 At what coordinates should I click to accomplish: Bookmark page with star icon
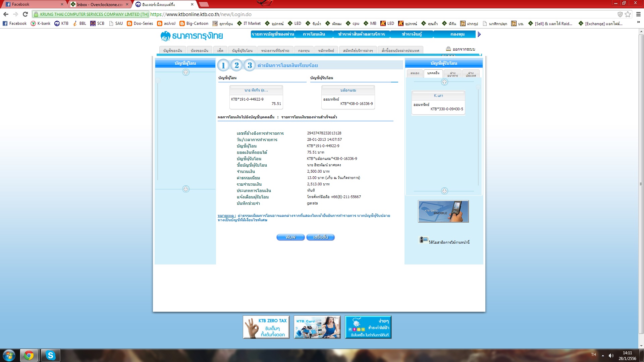click(628, 14)
